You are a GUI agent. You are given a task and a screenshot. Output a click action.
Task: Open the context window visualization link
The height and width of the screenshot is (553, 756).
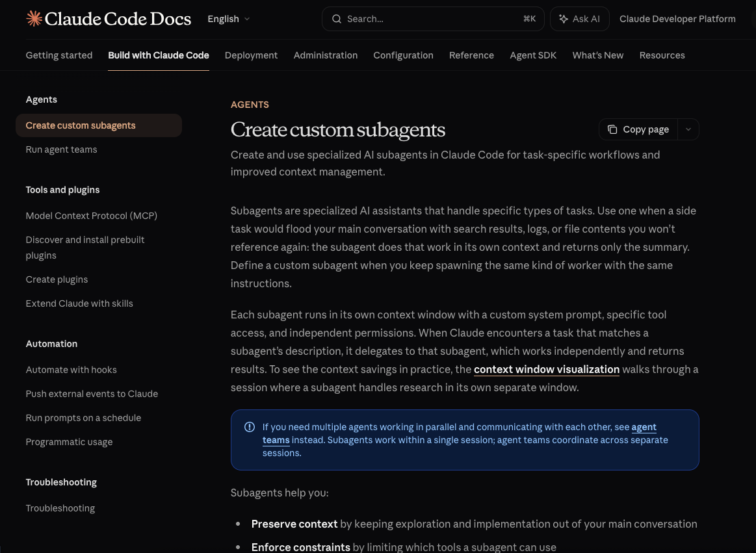546,369
